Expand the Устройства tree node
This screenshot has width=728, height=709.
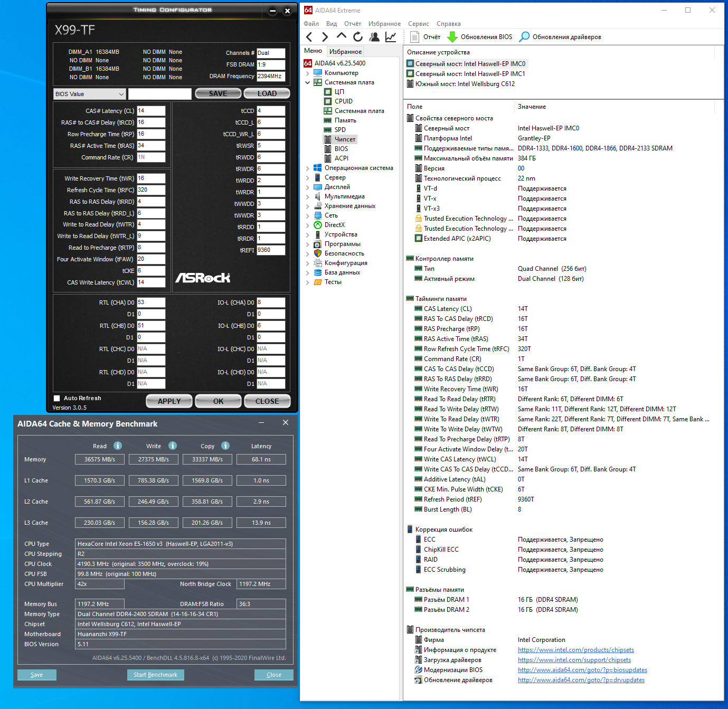[308, 234]
